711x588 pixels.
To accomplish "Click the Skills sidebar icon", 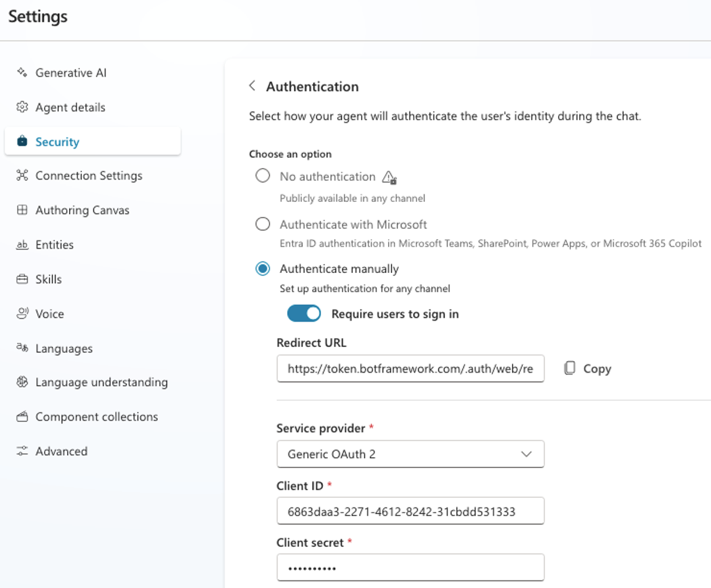I will (x=21, y=279).
